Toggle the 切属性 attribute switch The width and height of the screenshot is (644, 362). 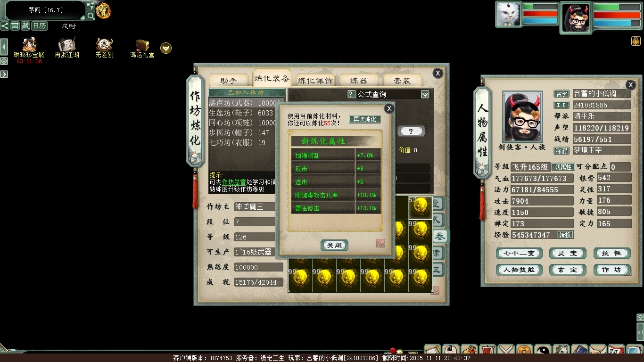click(x=563, y=167)
